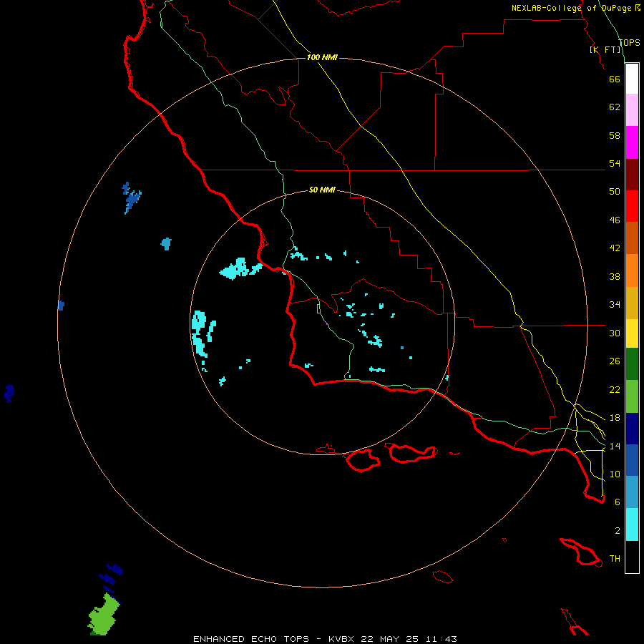Click the dark green legend swatch
644x644 pixels.
click(632, 364)
